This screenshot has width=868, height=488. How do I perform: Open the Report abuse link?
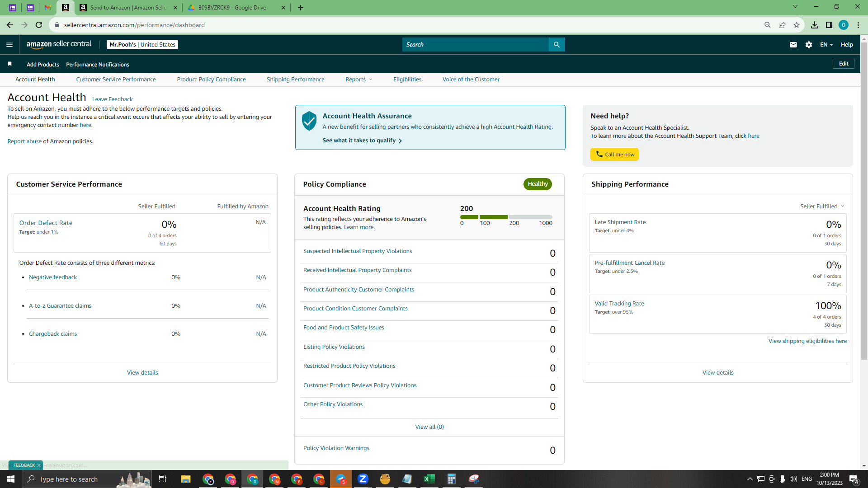24,141
